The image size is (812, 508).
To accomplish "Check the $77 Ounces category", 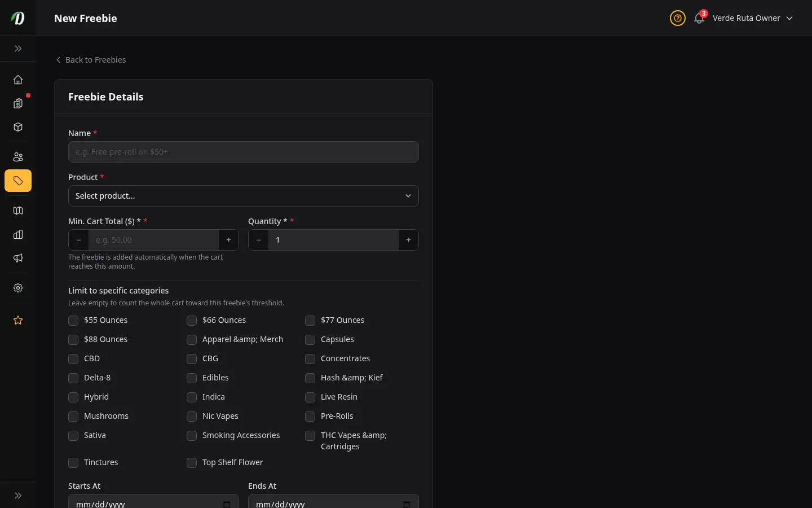I will (x=310, y=321).
